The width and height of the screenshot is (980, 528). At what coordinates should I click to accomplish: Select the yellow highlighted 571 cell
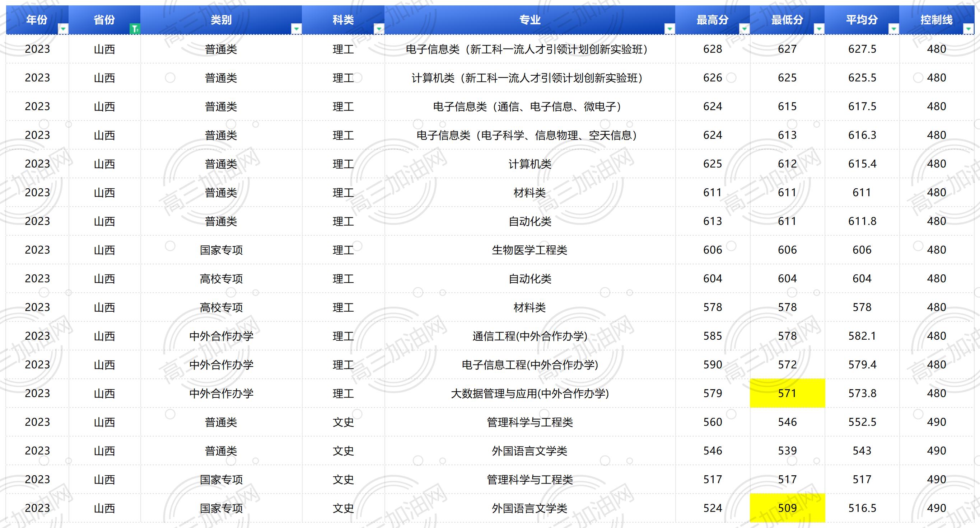[x=787, y=393]
